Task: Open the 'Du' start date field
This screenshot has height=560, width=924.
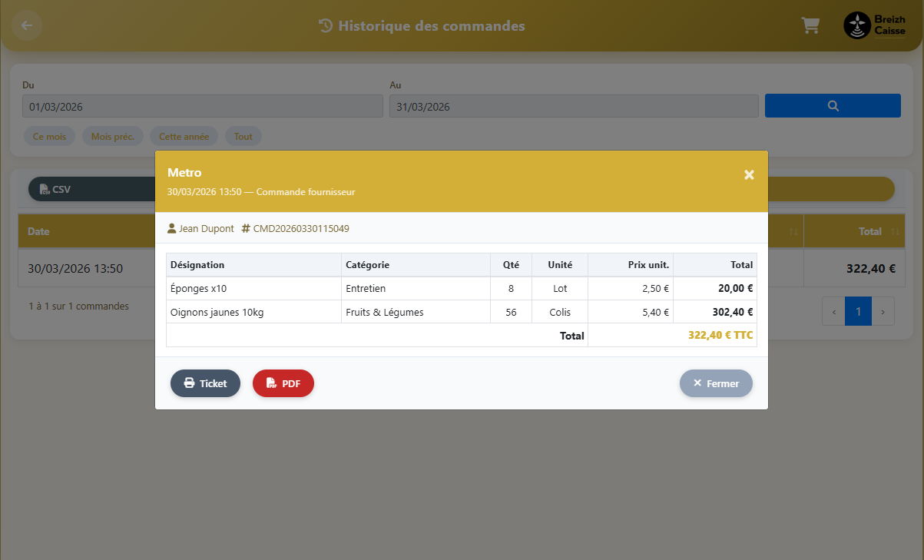Action: (x=202, y=107)
